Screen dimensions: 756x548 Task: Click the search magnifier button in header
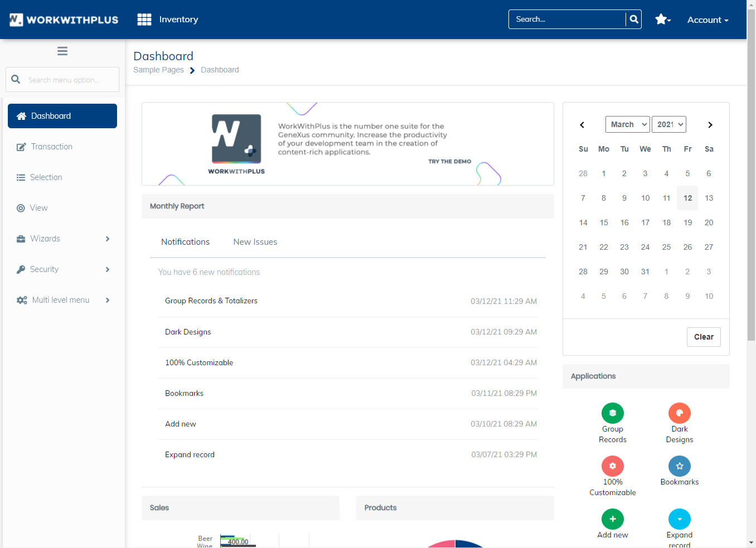click(x=633, y=20)
